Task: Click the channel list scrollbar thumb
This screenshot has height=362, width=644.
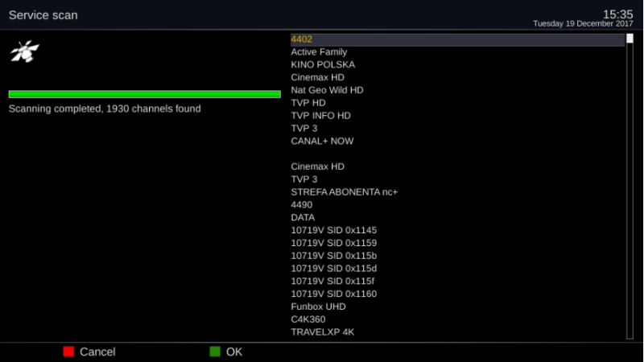Action: click(630, 39)
